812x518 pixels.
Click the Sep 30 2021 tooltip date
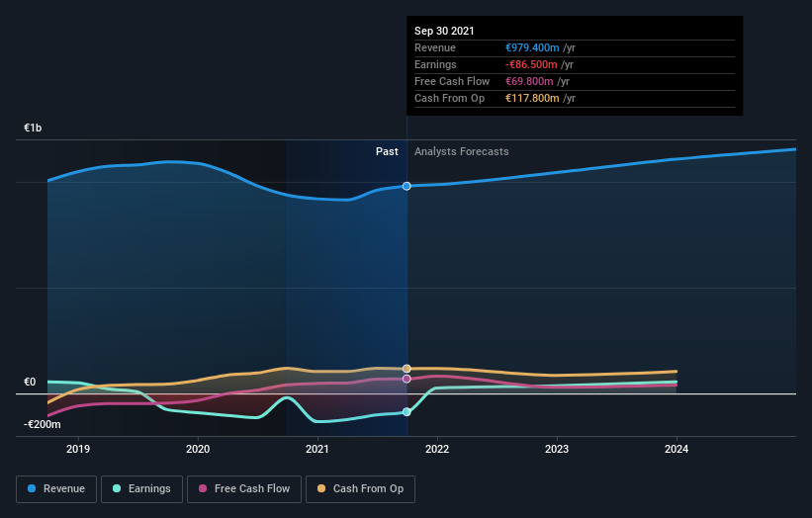tap(444, 31)
